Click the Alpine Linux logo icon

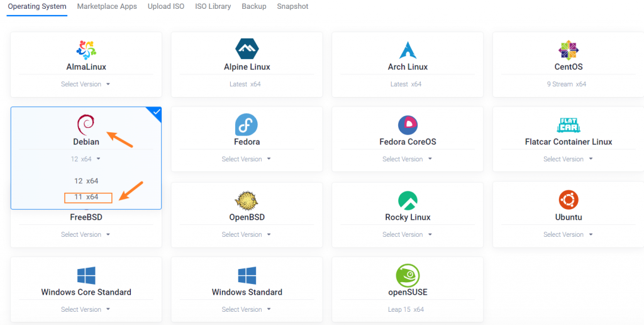tap(247, 50)
